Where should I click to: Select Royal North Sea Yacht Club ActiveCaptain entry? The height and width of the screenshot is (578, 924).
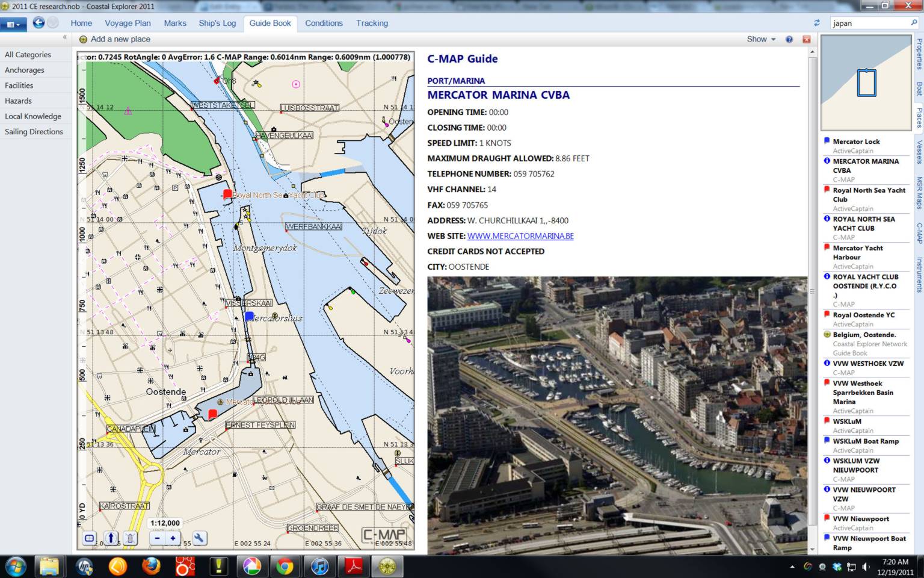[x=866, y=199]
